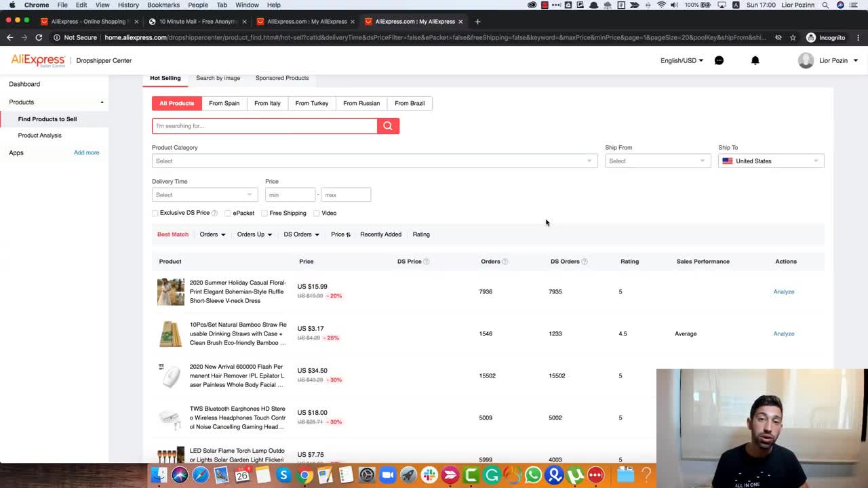Click the product search input field
The height and width of the screenshot is (488, 868).
coord(264,126)
